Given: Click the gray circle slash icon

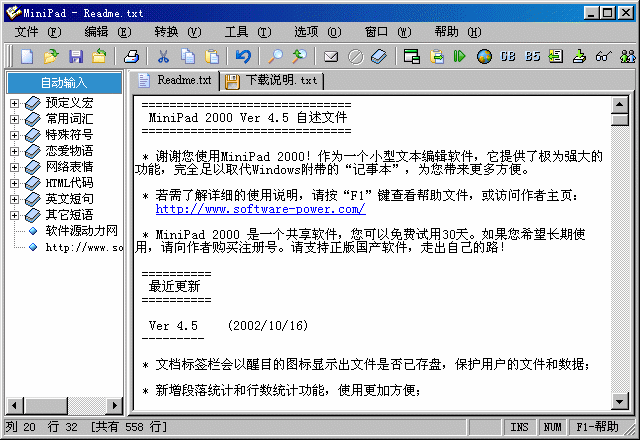Looking at the screenshot, I should click(356, 56).
